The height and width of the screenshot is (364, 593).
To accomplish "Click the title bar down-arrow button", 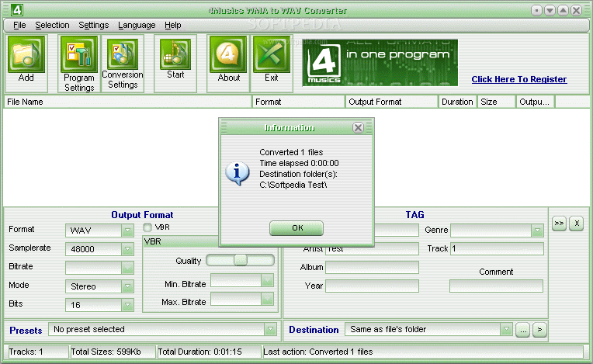I will coord(550,10).
